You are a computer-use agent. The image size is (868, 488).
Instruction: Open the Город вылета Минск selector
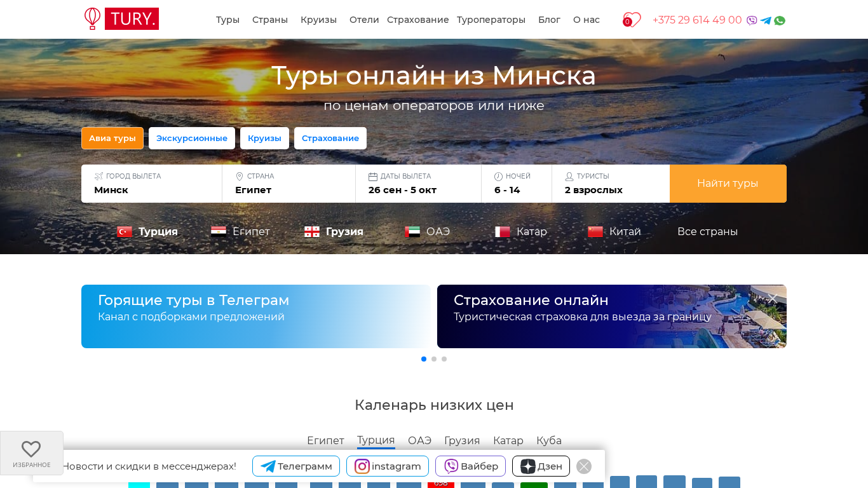tap(152, 184)
